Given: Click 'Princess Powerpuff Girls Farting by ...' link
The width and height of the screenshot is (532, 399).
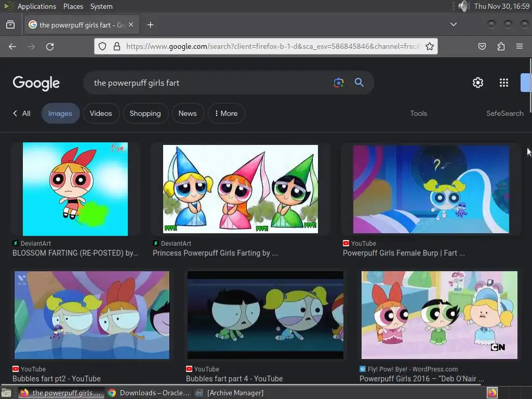Looking at the screenshot, I should tap(215, 253).
